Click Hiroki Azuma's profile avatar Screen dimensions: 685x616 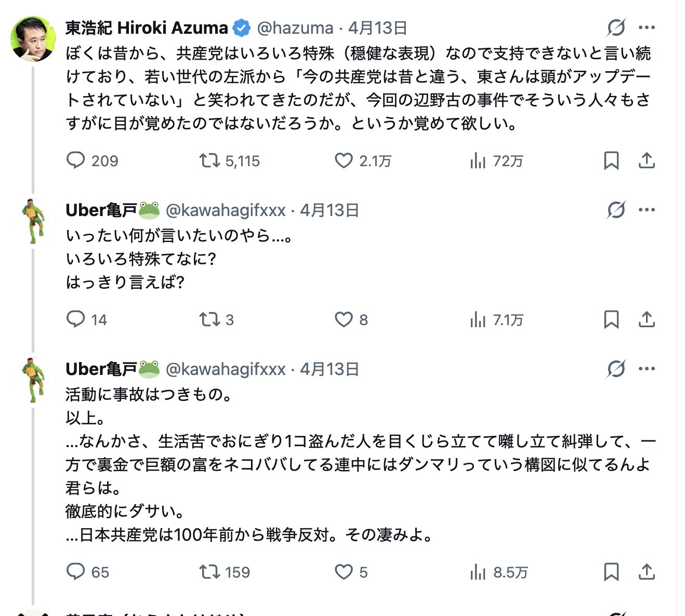click(33, 39)
